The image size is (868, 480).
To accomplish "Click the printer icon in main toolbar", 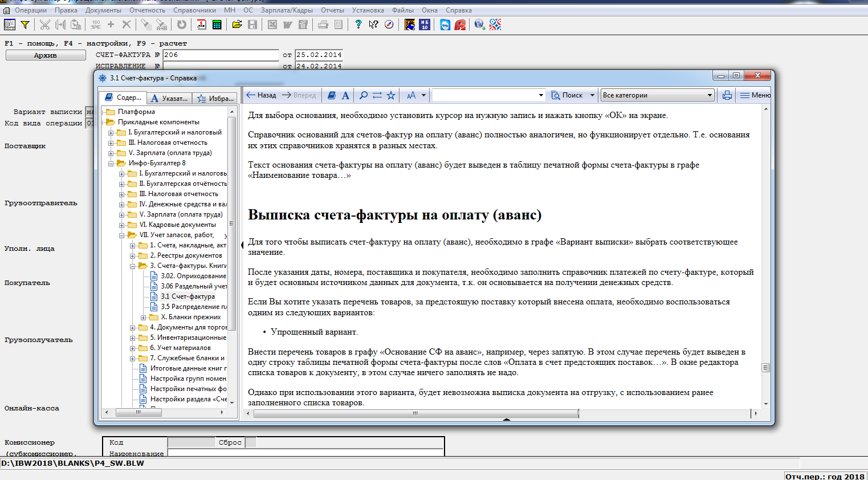I will point(323,25).
